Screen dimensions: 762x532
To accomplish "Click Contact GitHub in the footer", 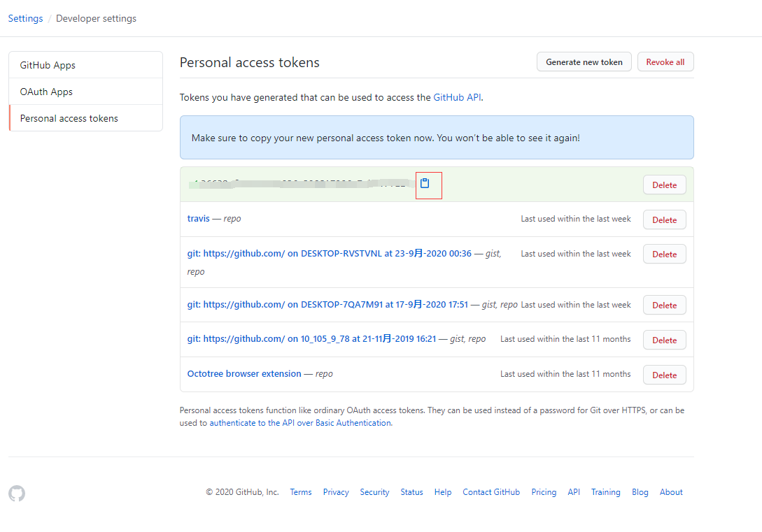I will tap(491, 492).
